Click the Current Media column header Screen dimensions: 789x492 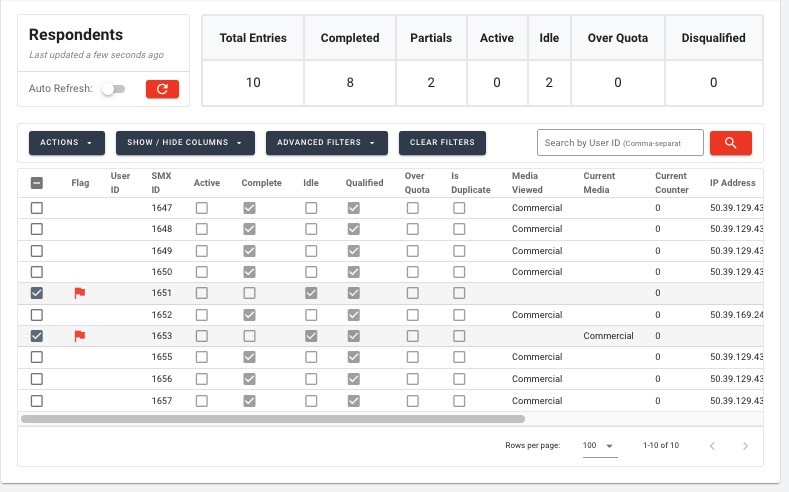coord(599,183)
